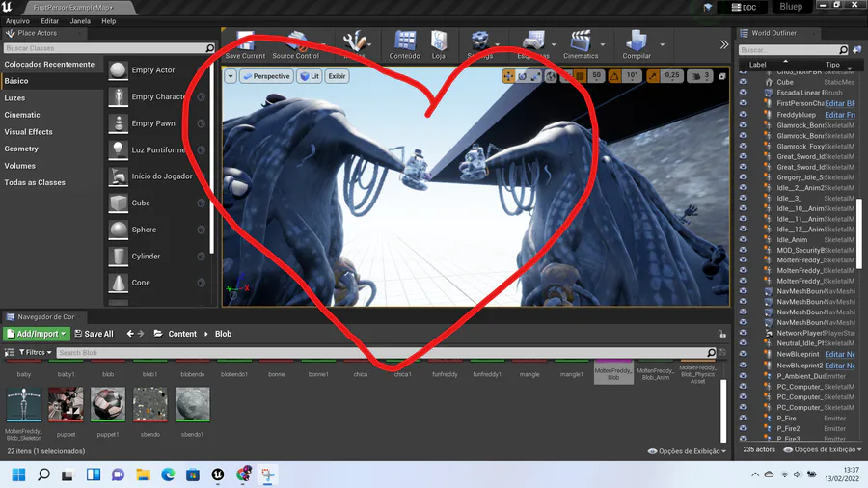Toggle visibility of NewBlueprint actor

743,354
